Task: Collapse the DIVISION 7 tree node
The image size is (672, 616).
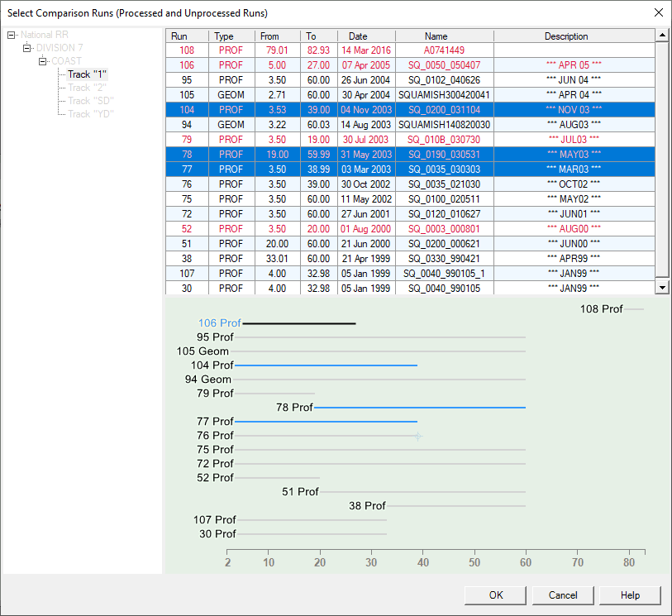Action: click(26, 48)
